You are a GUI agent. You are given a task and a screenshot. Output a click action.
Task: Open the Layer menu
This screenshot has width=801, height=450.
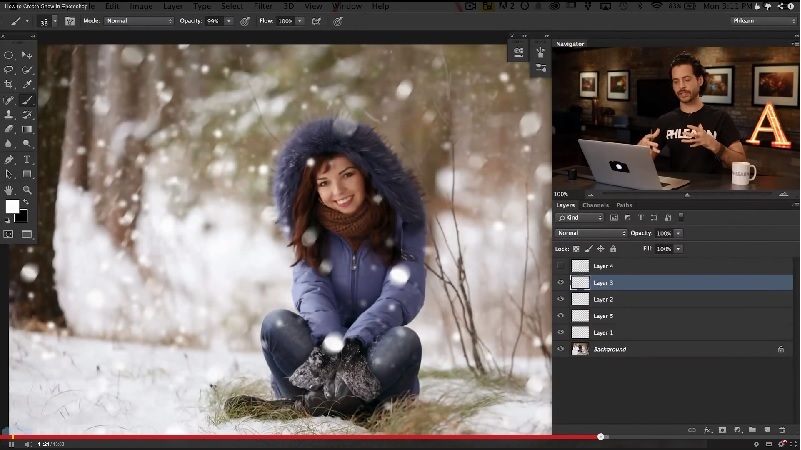173,6
